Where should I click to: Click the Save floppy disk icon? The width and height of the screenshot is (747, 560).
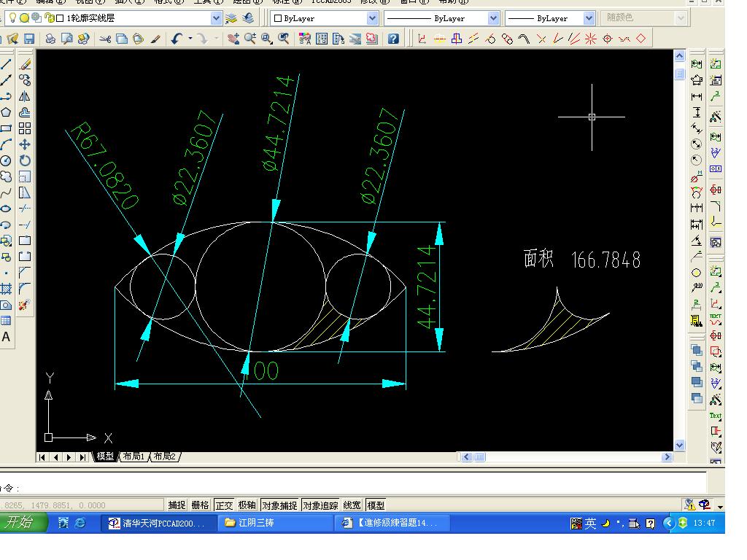coord(29,39)
